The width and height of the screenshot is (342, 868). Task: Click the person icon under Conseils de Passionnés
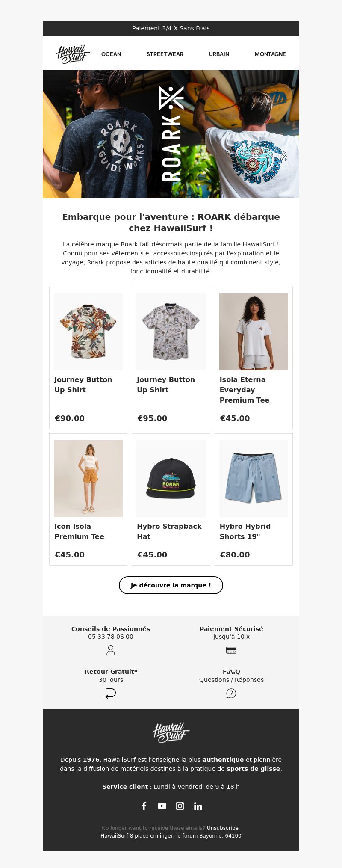tap(111, 650)
